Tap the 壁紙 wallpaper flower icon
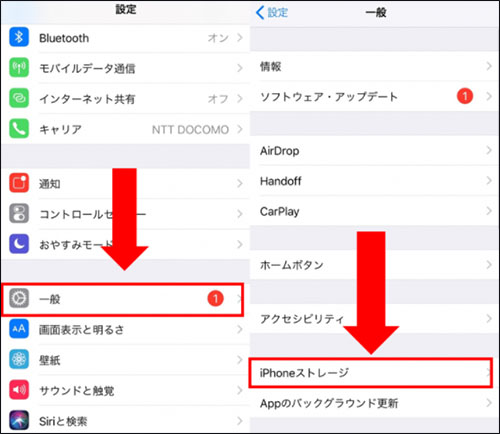500x434 pixels. coord(19,359)
